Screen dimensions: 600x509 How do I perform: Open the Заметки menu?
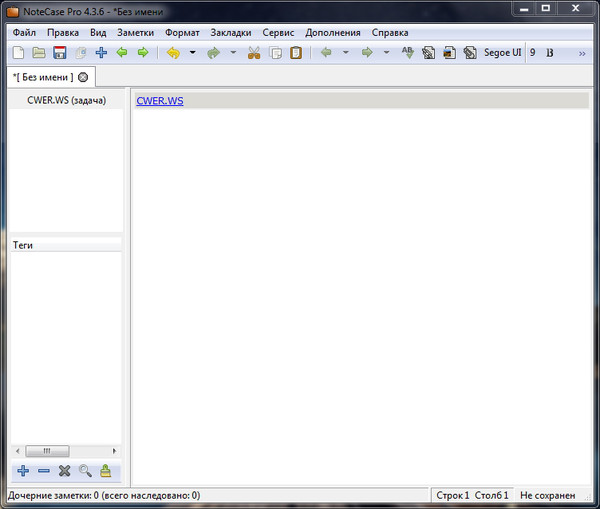pos(135,32)
